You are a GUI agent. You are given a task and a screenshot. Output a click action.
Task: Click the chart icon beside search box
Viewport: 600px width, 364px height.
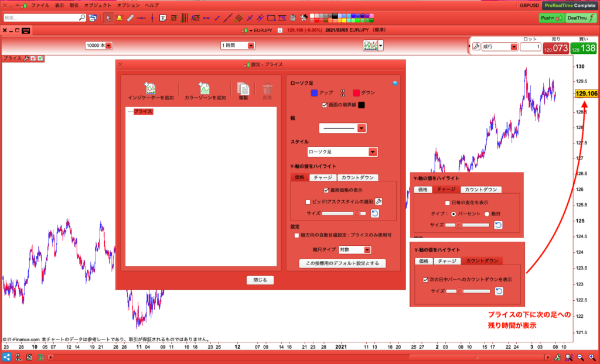[93, 18]
